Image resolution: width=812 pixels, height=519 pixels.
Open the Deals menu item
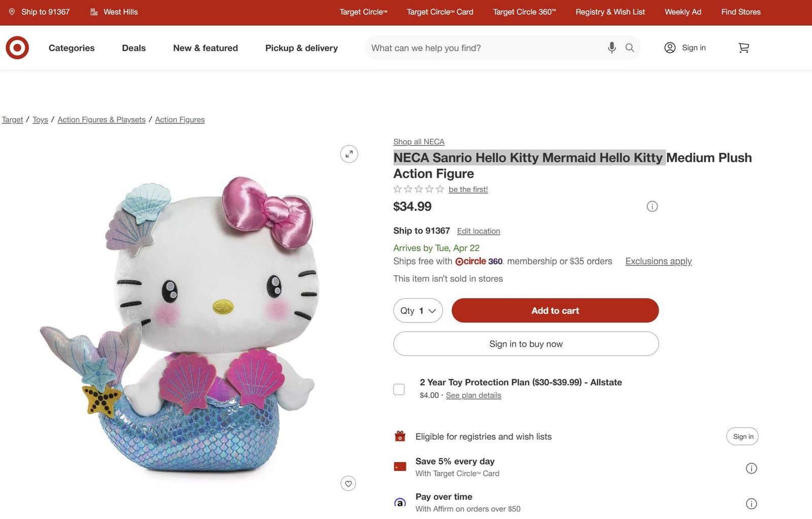[x=133, y=48]
